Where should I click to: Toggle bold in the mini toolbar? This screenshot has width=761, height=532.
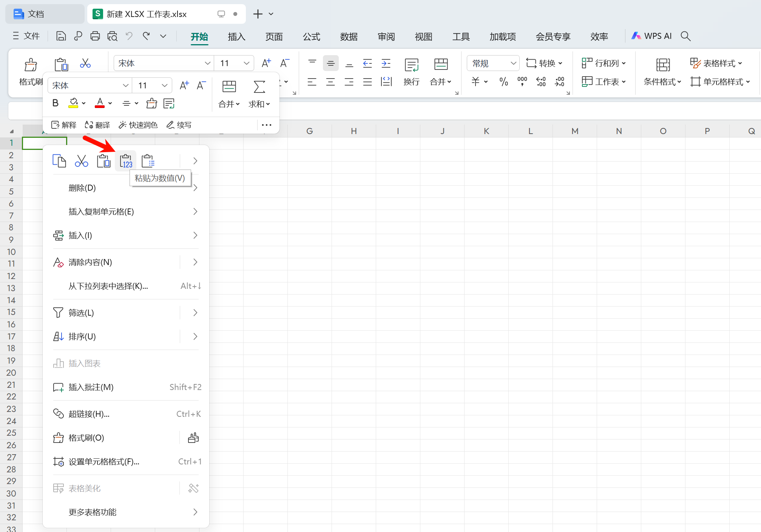pos(56,103)
